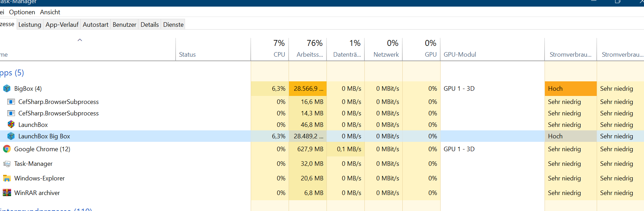
Task: Click the sort arrow above Name column
Action: (80, 40)
